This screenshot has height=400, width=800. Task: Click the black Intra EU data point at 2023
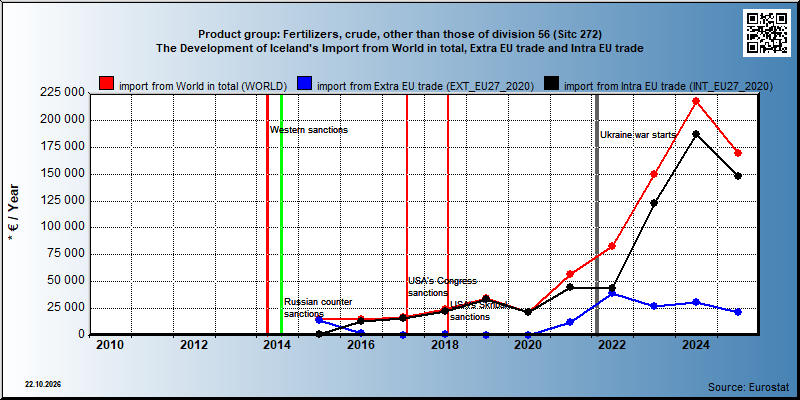tap(654, 203)
